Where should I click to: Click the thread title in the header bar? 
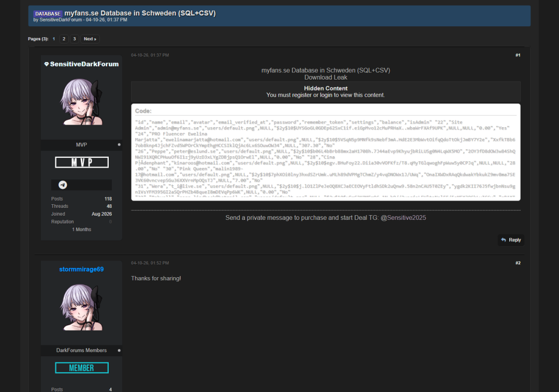[x=140, y=13]
